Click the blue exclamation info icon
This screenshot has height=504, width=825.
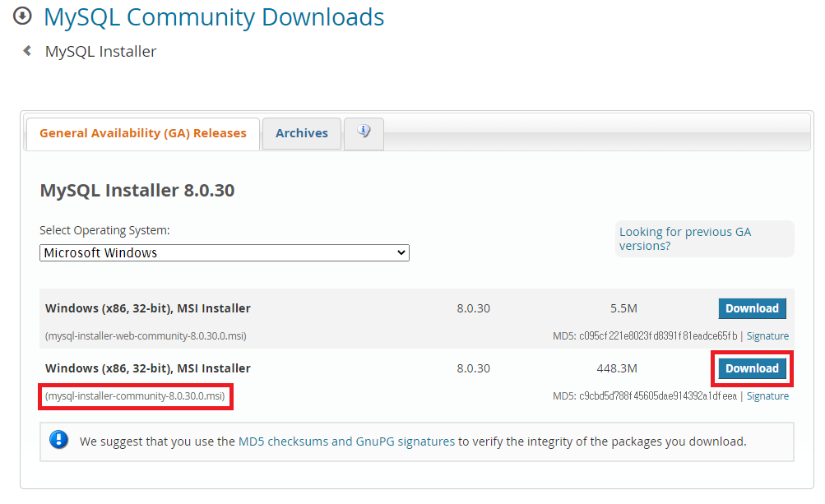pos(59,439)
